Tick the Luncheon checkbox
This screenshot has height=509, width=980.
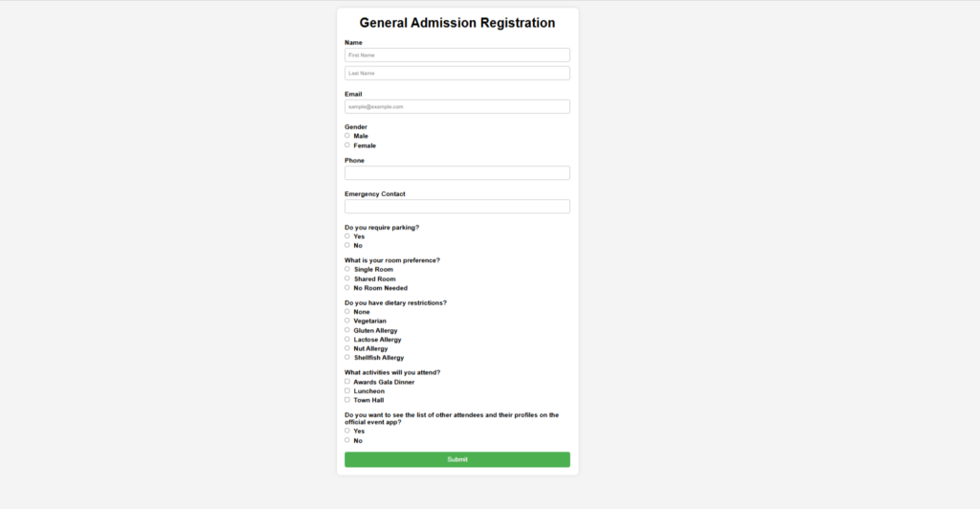coord(346,391)
